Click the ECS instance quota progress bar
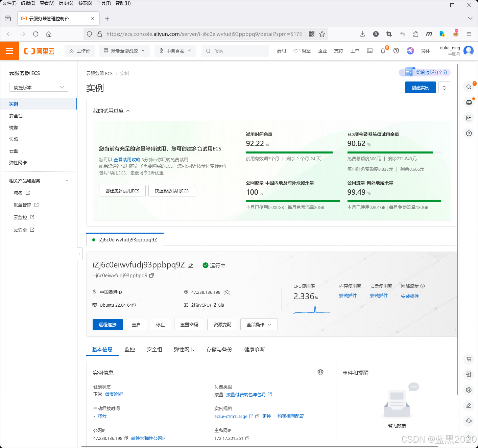Screen dimensions: 478x448 click(394, 152)
